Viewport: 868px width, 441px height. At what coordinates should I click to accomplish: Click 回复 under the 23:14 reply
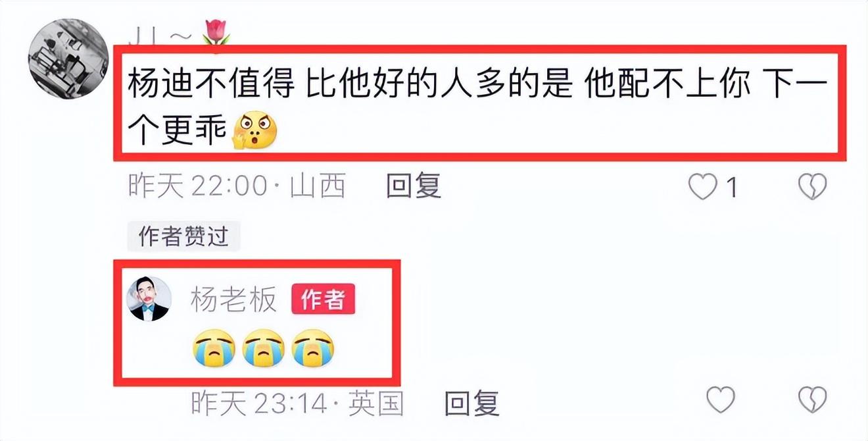(x=472, y=402)
